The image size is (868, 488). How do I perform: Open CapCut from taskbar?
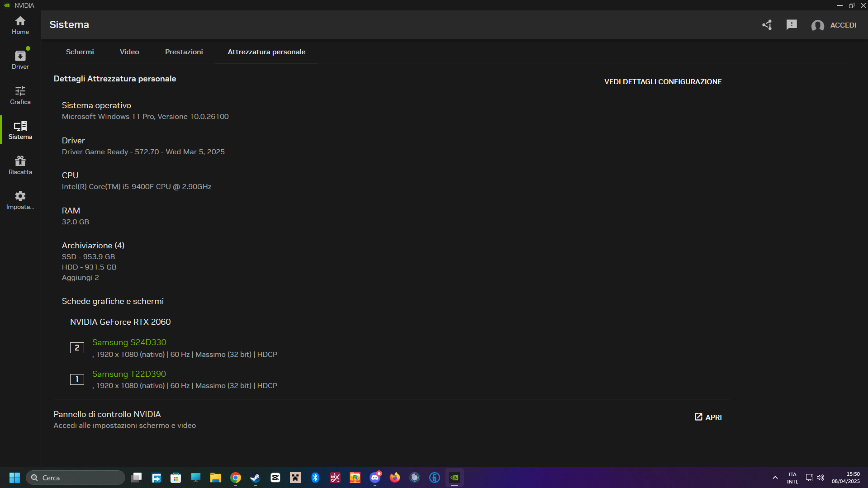pyautogui.click(x=275, y=478)
